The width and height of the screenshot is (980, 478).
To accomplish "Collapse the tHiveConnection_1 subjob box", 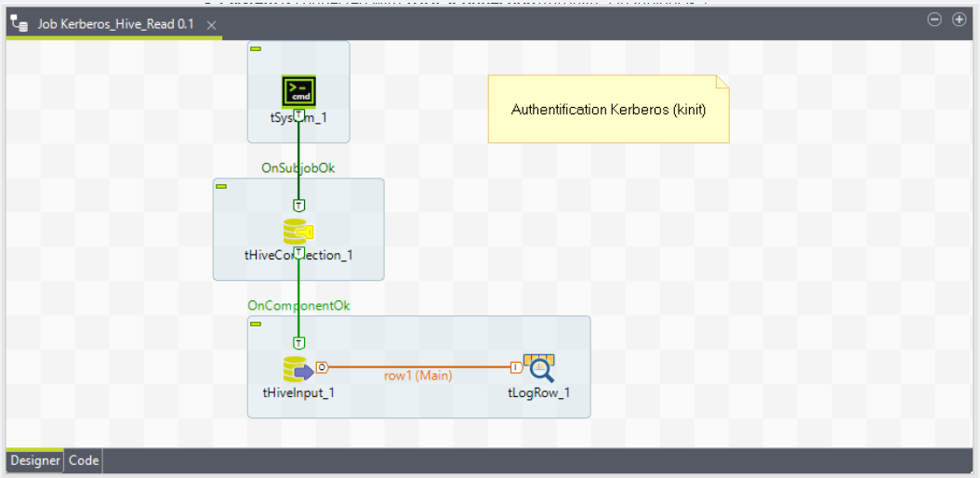I will pos(221,186).
